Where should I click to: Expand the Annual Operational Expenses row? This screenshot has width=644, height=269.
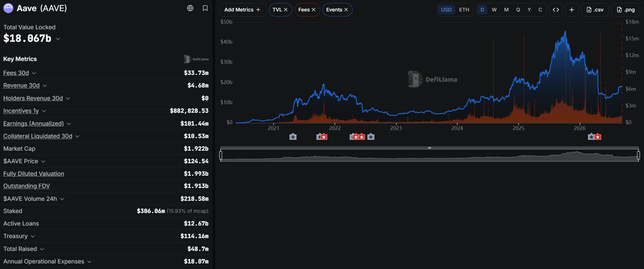89,262
